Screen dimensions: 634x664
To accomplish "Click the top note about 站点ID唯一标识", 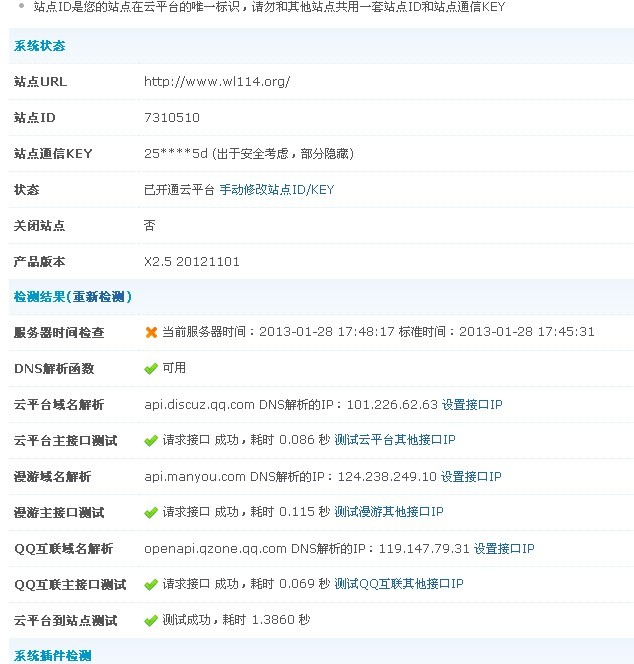I will [269, 7].
